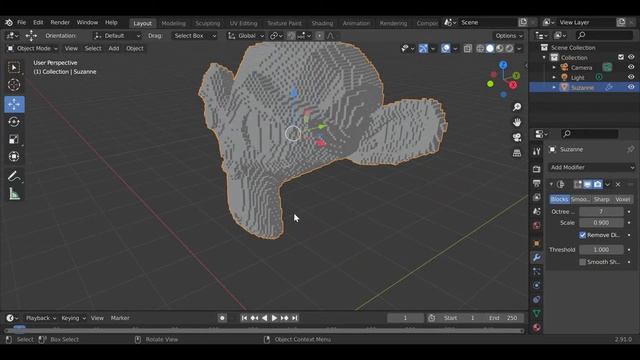Screen dimensions: 640x360
Task: Switch to wireframe viewport shading
Action: pos(480,49)
